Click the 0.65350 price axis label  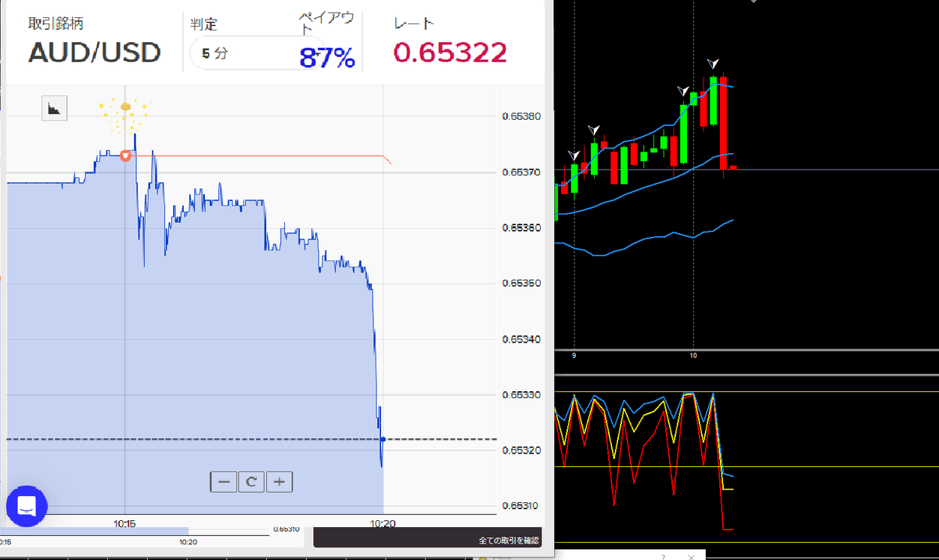(521, 283)
